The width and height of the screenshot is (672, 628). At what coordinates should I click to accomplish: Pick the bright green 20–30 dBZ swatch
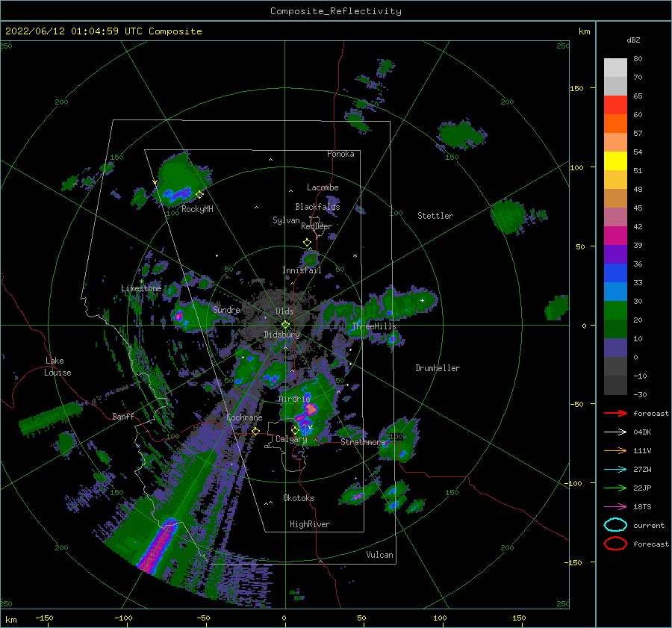point(615,311)
